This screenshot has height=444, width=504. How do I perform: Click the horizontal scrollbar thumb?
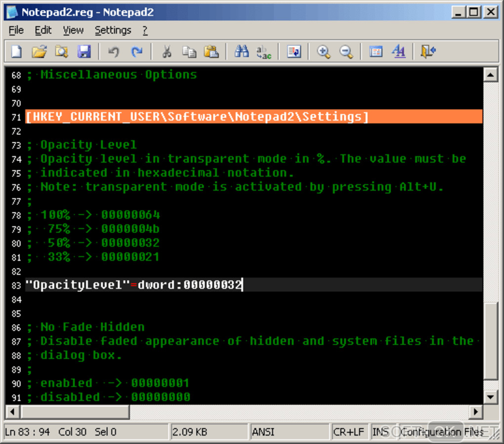pos(75,411)
